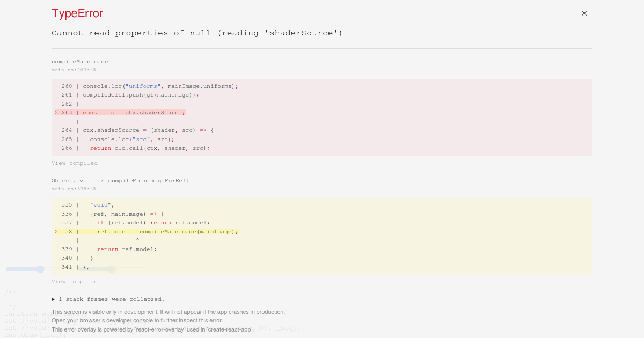Click View compiled under the compileMainImage frame
The width and height of the screenshot is (644, 338).
tap(75, 163)
